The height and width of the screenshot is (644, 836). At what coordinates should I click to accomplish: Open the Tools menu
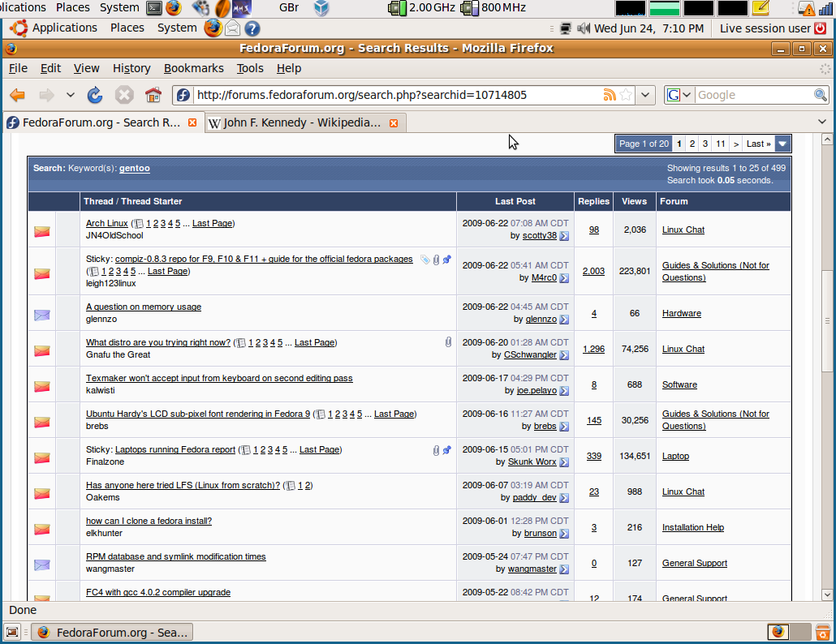[250, 68]
